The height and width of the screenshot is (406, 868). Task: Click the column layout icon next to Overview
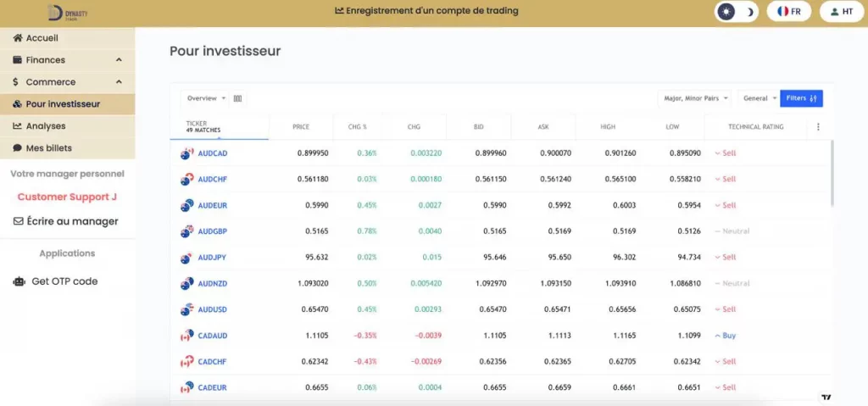238,98
